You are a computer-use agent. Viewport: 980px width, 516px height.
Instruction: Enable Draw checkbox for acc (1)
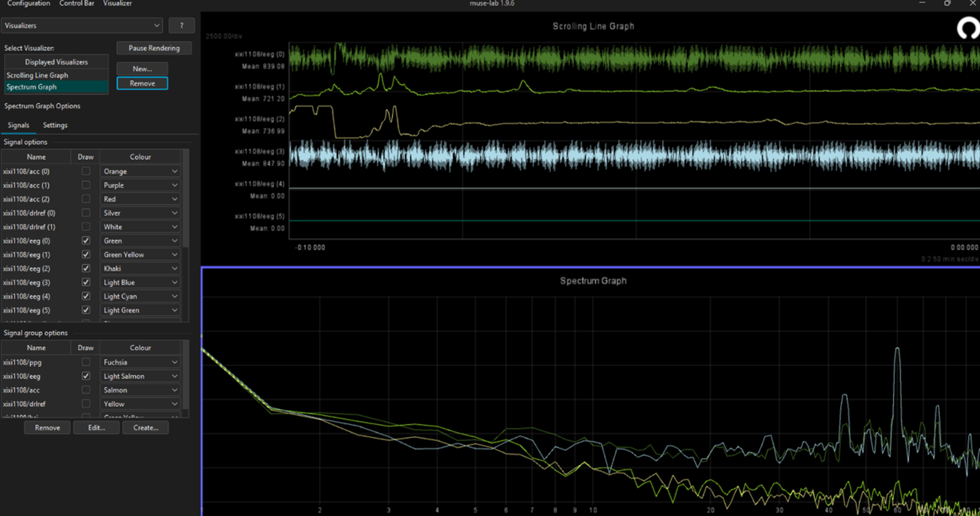(86, 185)
